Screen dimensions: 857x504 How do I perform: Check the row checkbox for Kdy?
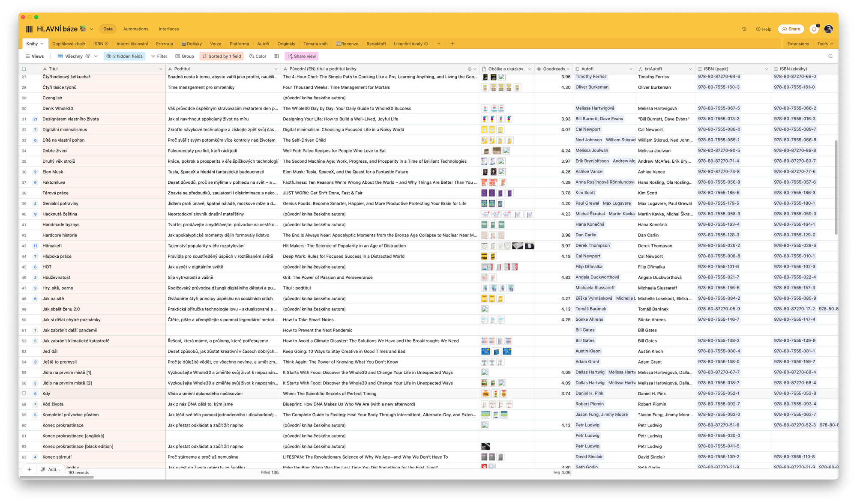tap(24, 394)
